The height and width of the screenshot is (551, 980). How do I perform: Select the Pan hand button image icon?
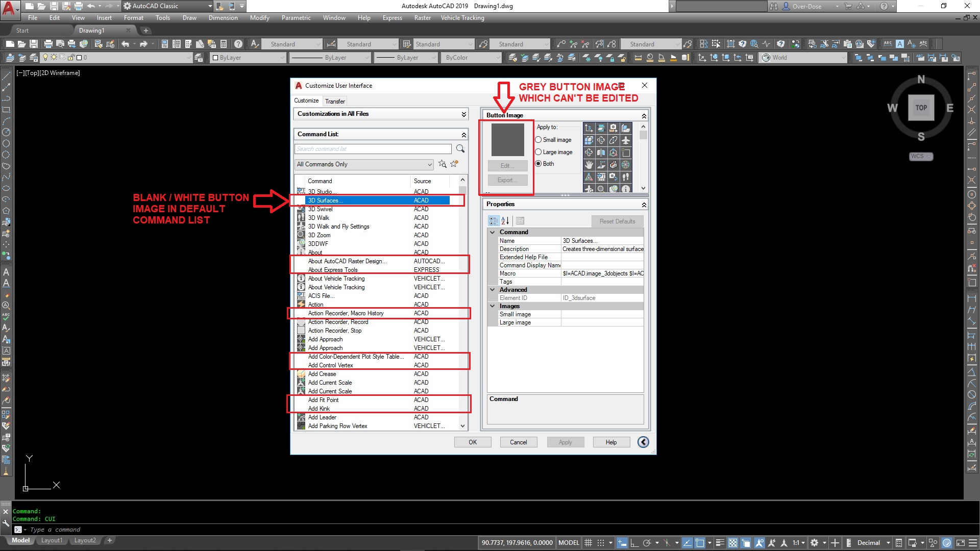589,165
